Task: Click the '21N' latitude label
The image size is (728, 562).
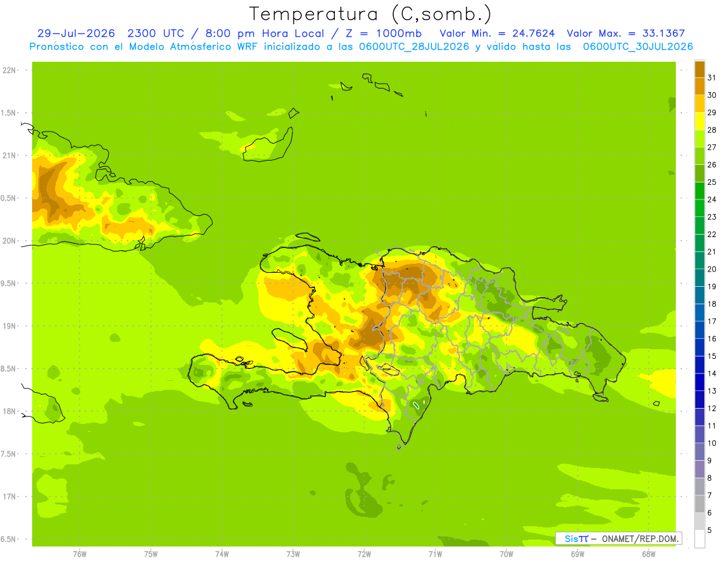Action: click(8, 155)
